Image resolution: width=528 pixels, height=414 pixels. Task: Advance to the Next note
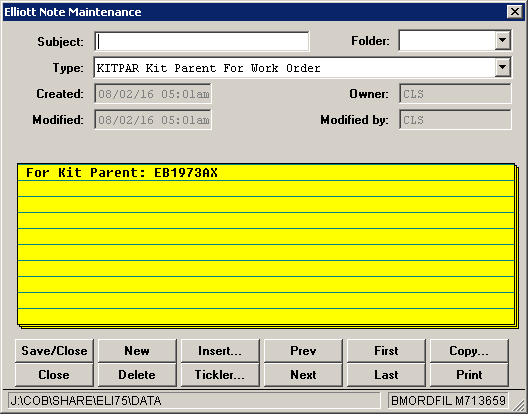tap(303, 375)
